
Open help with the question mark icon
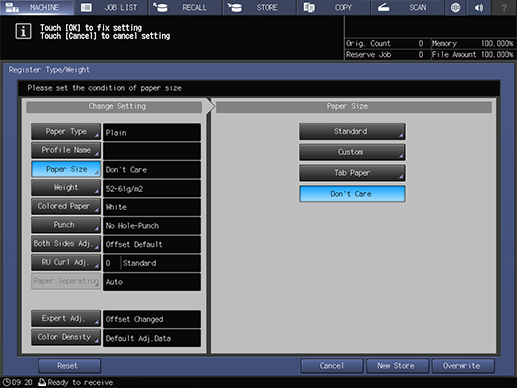click(x=504, y=7)
